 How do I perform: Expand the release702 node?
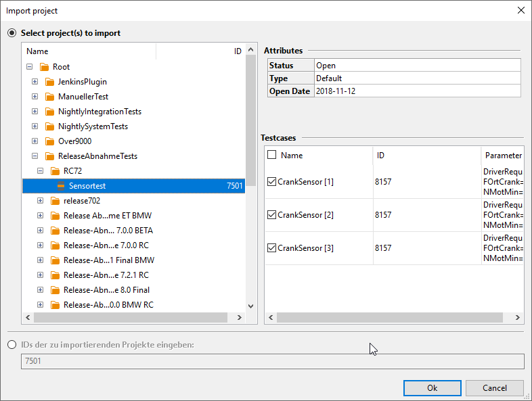click(x=41, y=201)
